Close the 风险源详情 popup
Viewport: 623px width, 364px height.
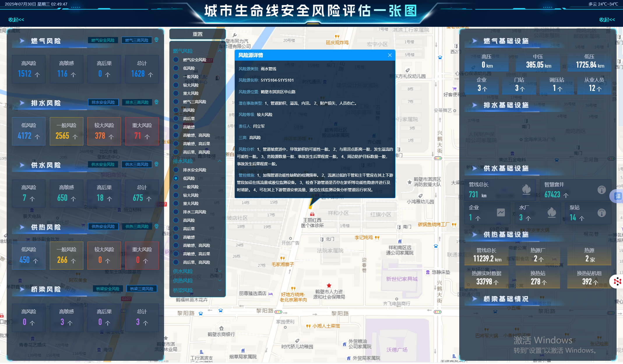click(390, 55)
